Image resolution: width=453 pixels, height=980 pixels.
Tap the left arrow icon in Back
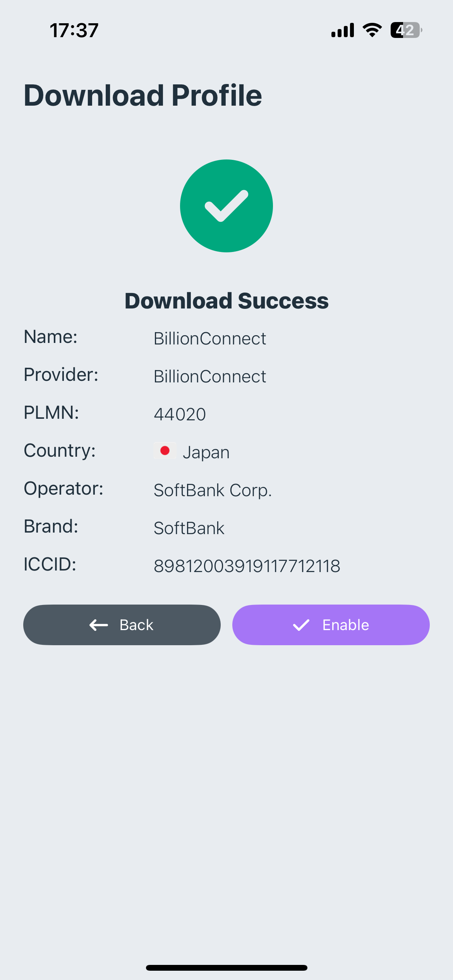coord(99,625)
